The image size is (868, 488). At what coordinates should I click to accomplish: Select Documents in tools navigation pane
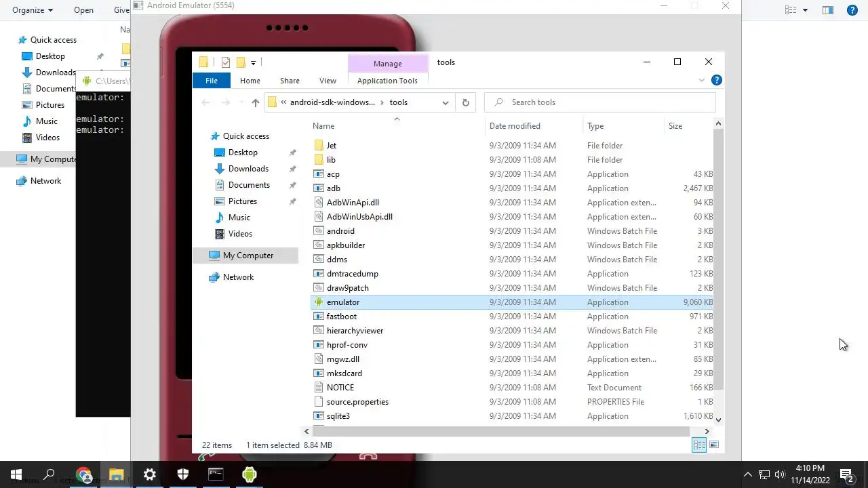pos(249,185)
